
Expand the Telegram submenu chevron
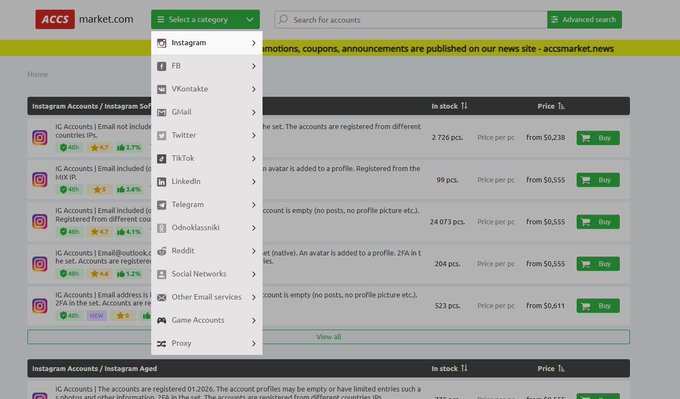coord(254,205)
